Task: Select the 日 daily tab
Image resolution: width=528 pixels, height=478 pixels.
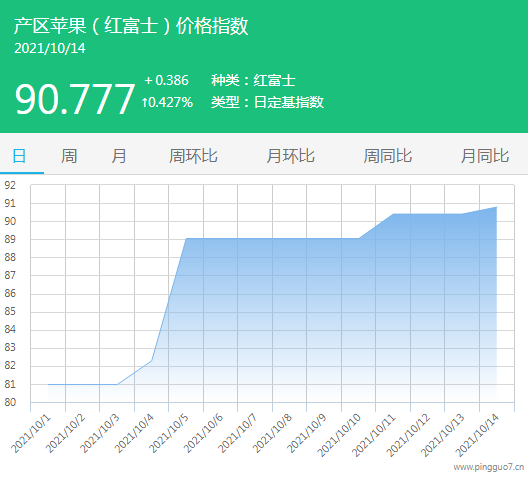Action: pyautogui.click(x=19, y=156)
